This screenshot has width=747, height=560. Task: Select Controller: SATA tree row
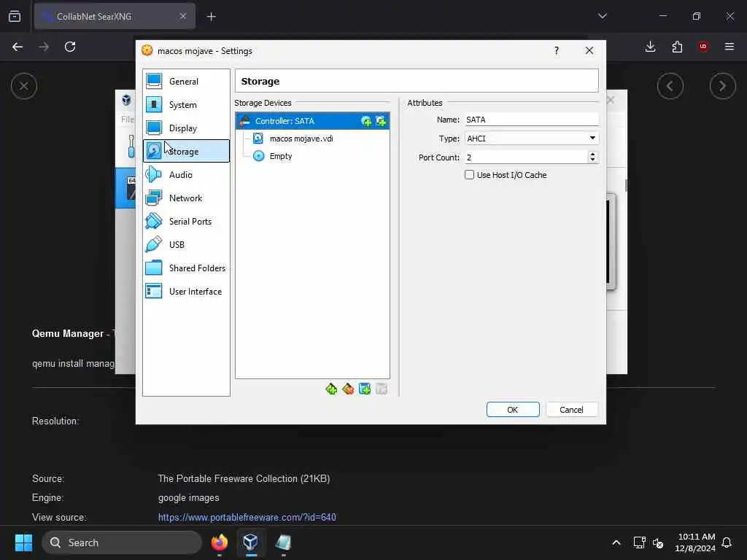pos(312,121)
